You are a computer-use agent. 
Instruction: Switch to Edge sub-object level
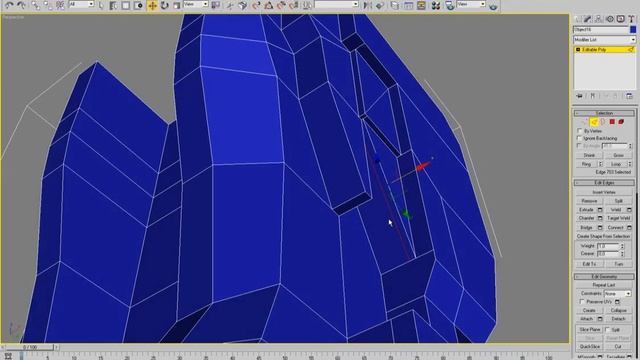(594, 122)
